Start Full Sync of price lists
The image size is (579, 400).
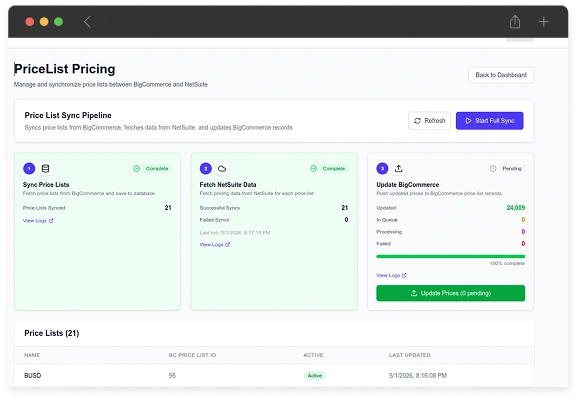pos(490,121)
